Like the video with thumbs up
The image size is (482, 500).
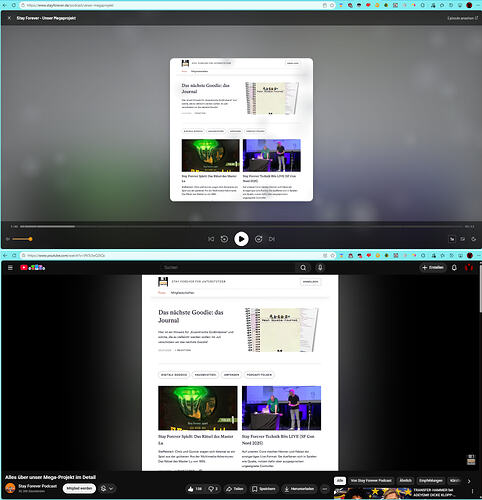tap(195, 489)
